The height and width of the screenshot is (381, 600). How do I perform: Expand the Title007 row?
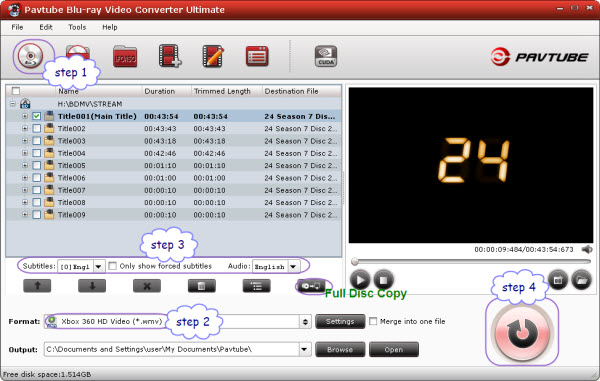pos(25,190)
